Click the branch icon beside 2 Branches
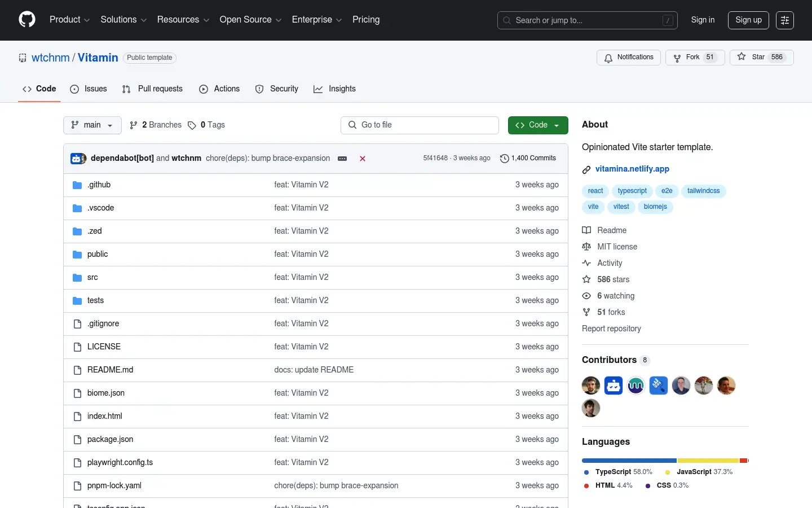The image size is (812, 508). point(134,125)
